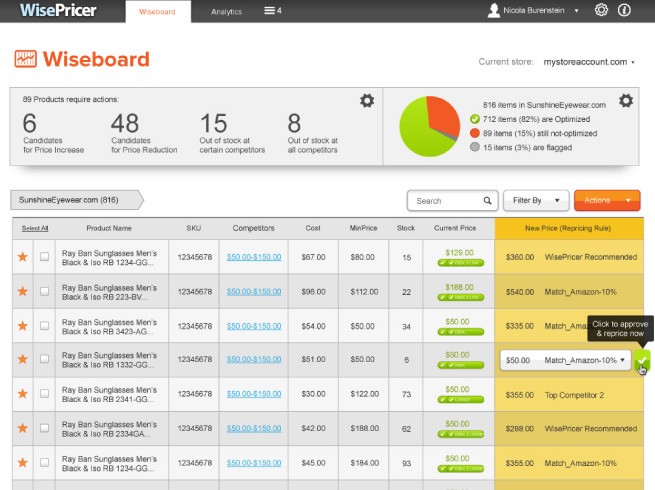655x490 pixels.
Task: Open competitors link in the $30.00 cost row
Action: coord(254,394)
